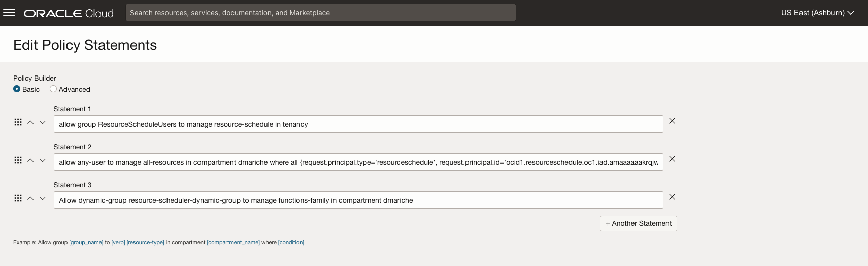868x266 pixels.
Task: Remove Statement 3 with its X icon
Action: point(672,197)
